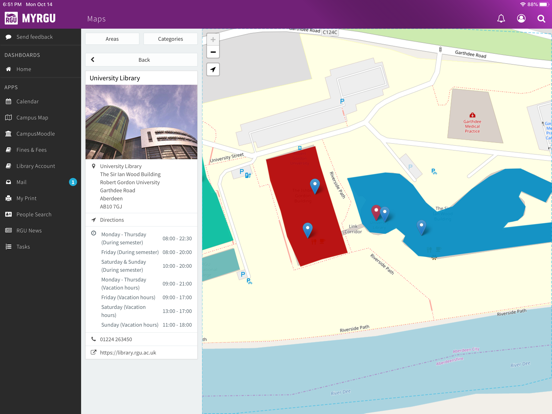Screen dimensions: 552x414
Task: Click the back chevron arrow
Action: tap(93, 59)
